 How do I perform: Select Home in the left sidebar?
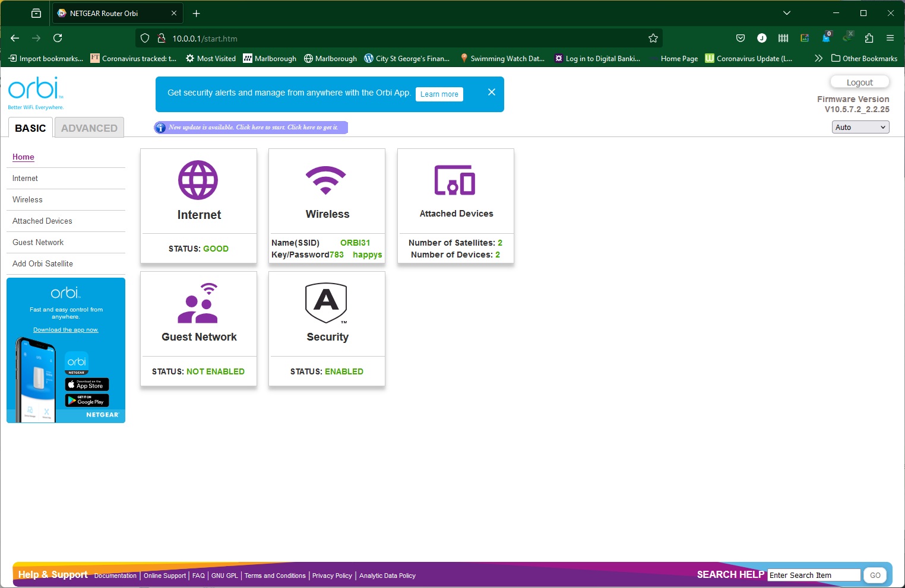coord(23,157)
